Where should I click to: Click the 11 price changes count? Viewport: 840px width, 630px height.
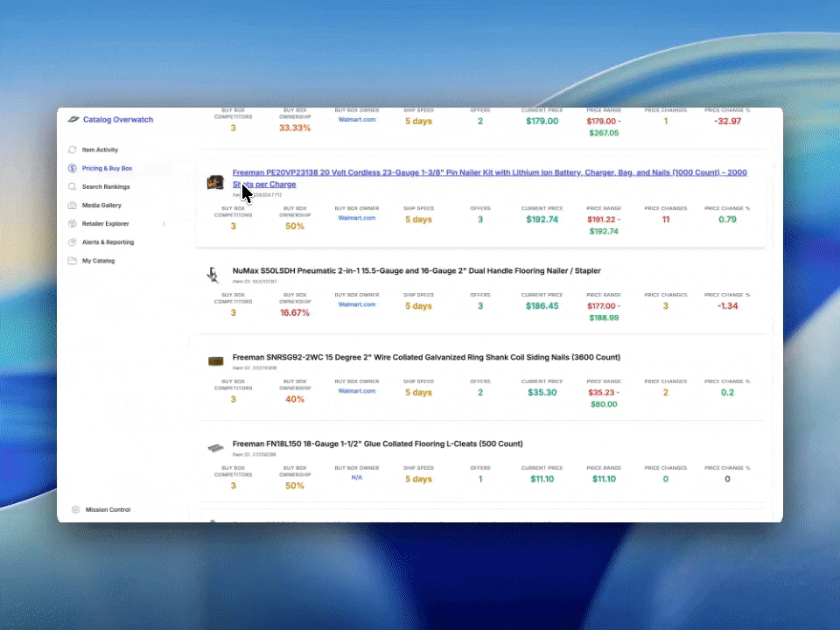(665, 220)
